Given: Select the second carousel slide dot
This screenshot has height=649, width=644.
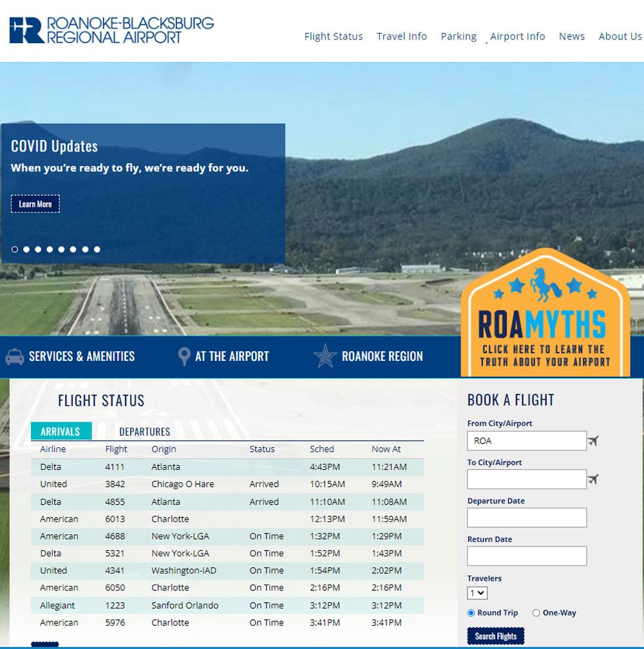Looking at the screenshot, I should (x=26, y=249).
